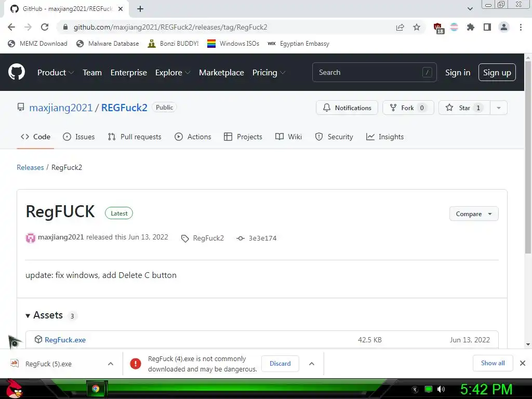Click the GitHub octocat logo
This screenshot has width=532, height=399.
[16, 72]
